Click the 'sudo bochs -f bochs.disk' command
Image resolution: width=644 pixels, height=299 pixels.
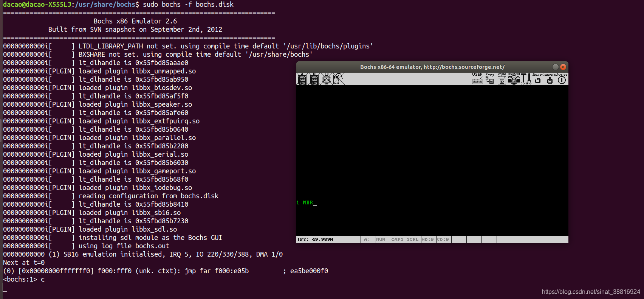(x=188, y=5)
